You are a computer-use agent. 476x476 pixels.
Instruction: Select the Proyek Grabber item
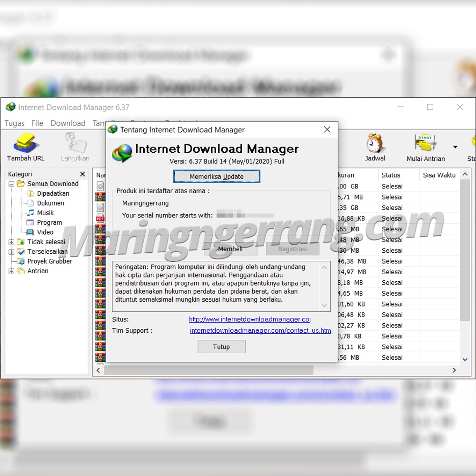pos(50,261)
